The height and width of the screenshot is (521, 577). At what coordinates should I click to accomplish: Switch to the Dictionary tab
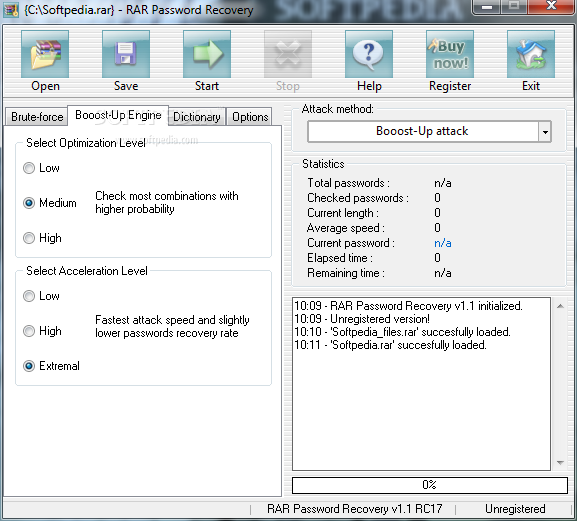coord(197,117)
